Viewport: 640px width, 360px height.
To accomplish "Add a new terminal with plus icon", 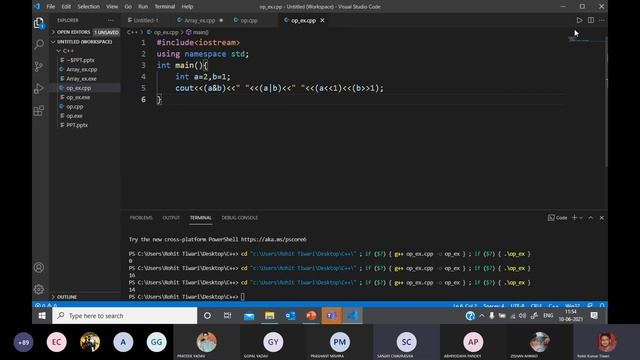I will [574, 218].
